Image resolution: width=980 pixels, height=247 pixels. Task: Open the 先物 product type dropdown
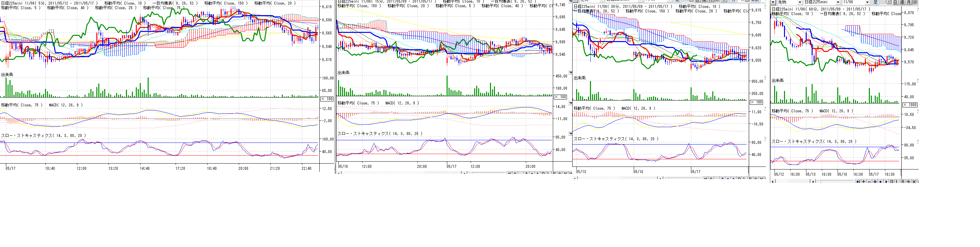[800, 2]
